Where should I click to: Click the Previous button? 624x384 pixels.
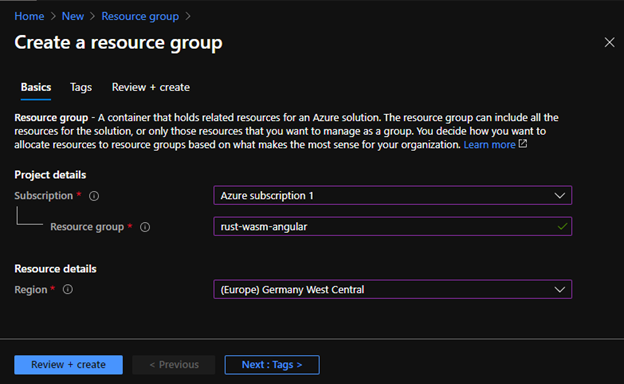tap(174, 365)
